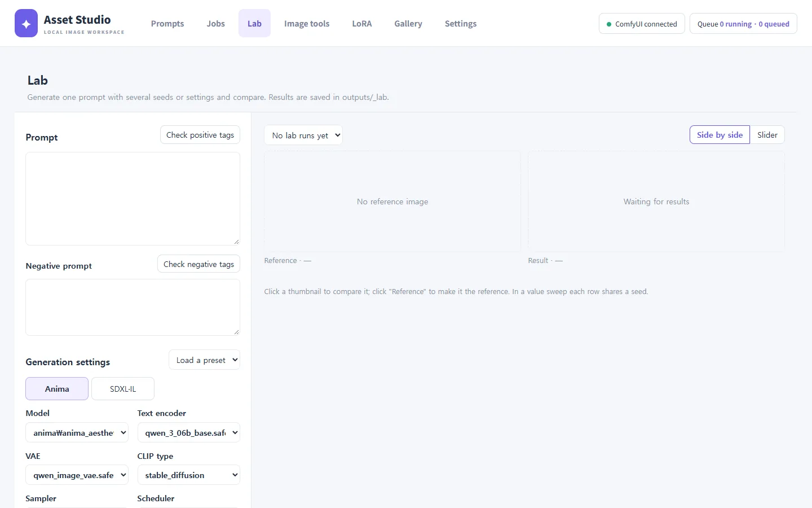Click the Asset Studio sparkle logo icon
The width and height of the screenshot is (812, 508).
[x=26, y=23]
